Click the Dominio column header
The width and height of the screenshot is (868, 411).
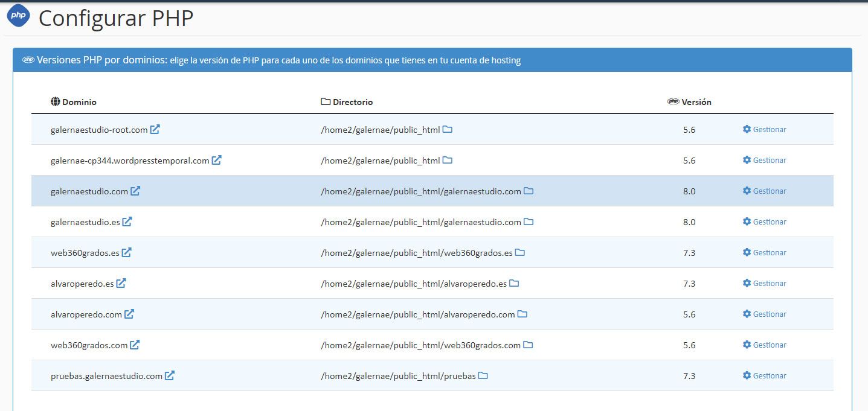(x=74, y=102)
